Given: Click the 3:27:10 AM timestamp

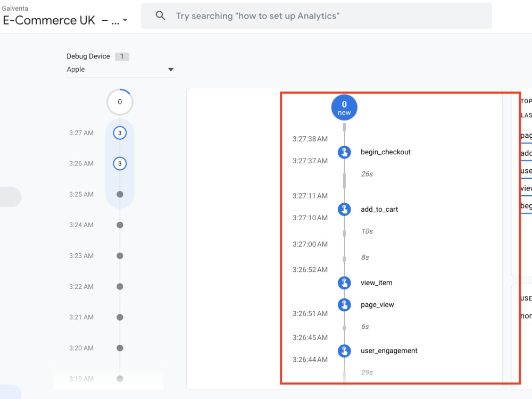Looking at the screenshot, I should point(310,218).
